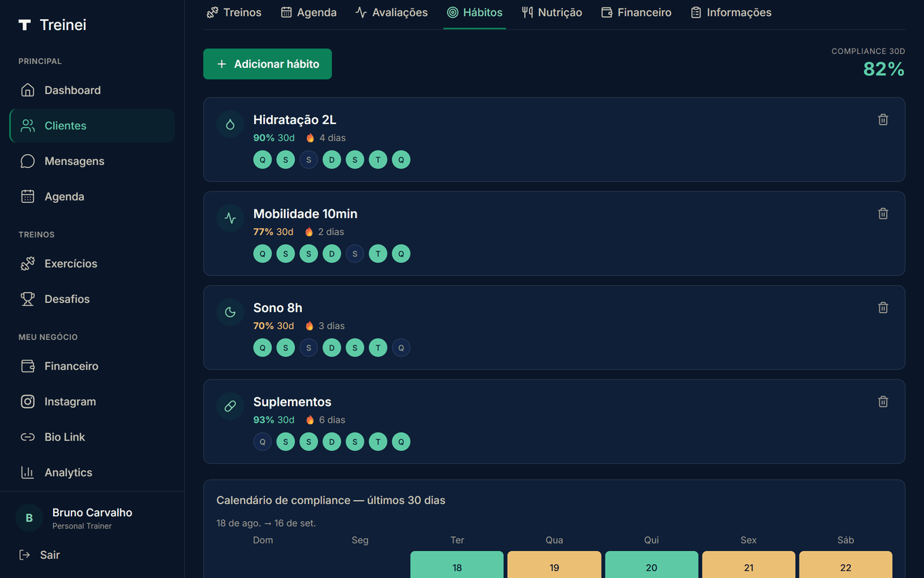Click the Hidratação 2L title

[295, 119]
